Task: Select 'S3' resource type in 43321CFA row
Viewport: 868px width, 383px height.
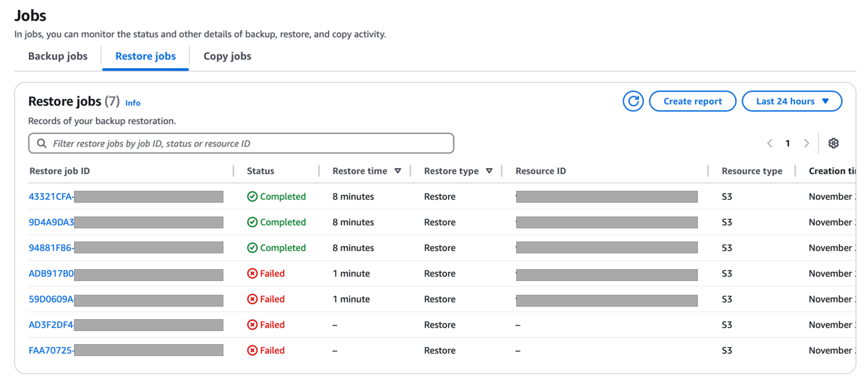Action: click(x=727, y=196)
